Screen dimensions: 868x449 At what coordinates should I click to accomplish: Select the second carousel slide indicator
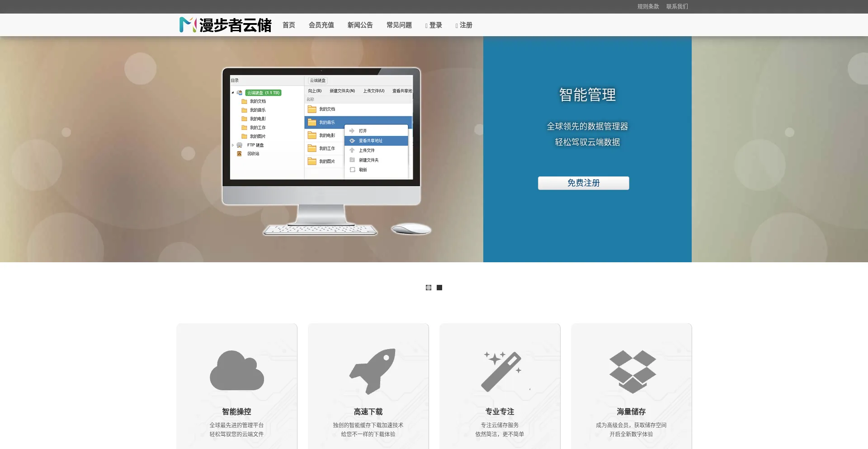(439, 288)
